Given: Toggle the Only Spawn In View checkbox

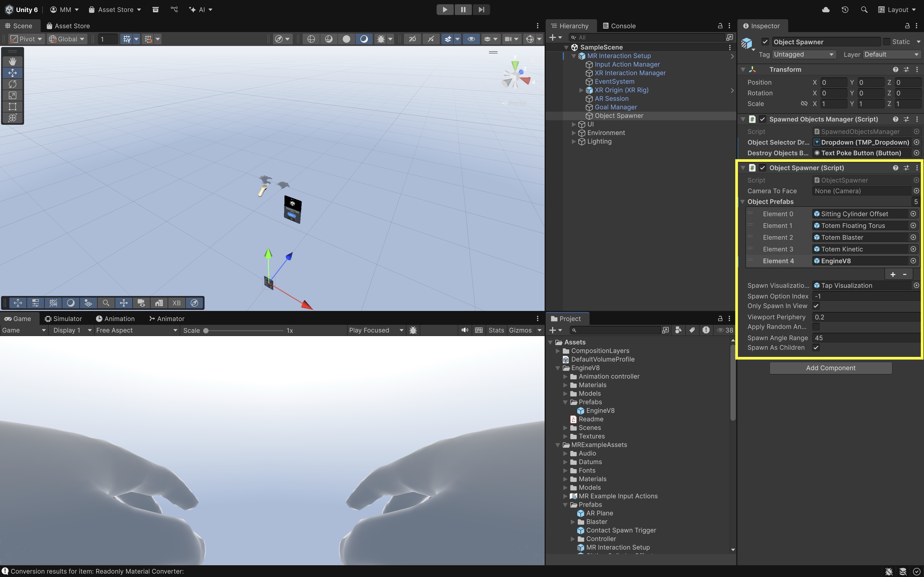Looking at the screenshot, I should tap(816, 306).
